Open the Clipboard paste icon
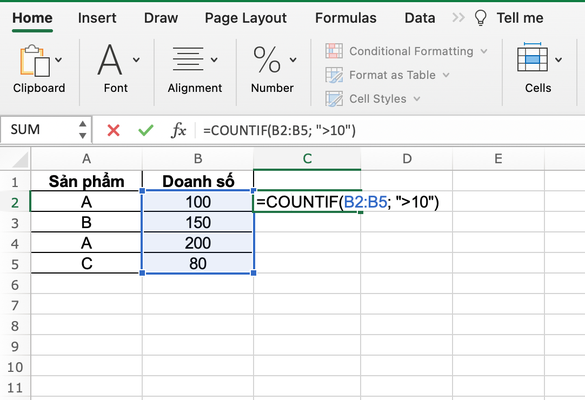 (35, 60)
